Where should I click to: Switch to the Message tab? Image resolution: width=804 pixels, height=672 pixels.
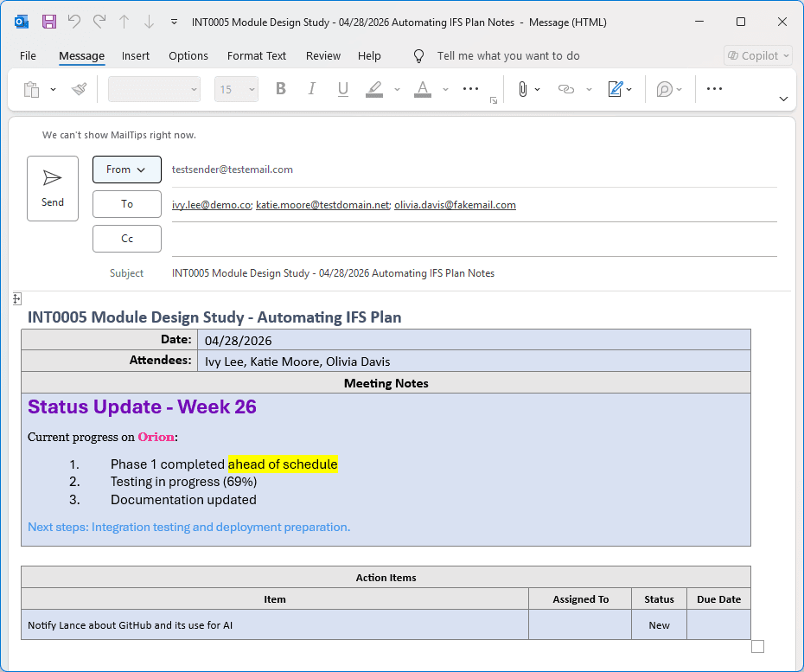(81, 55)
